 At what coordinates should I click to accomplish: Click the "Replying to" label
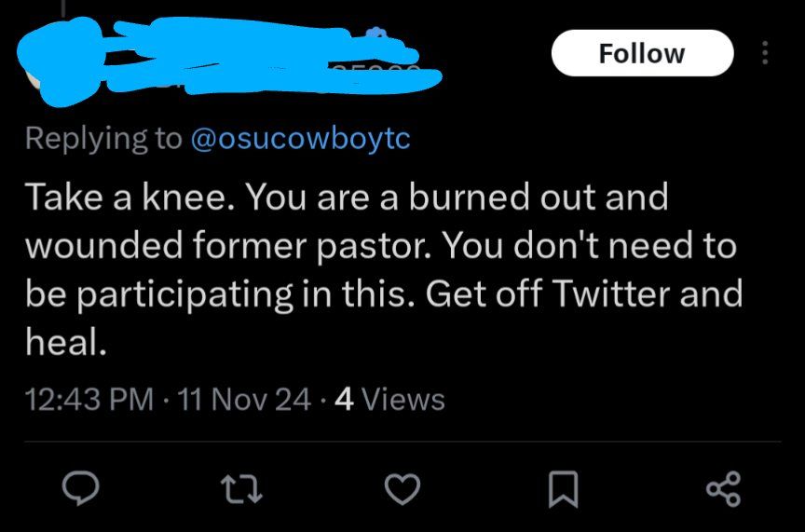tap(102, 139)
